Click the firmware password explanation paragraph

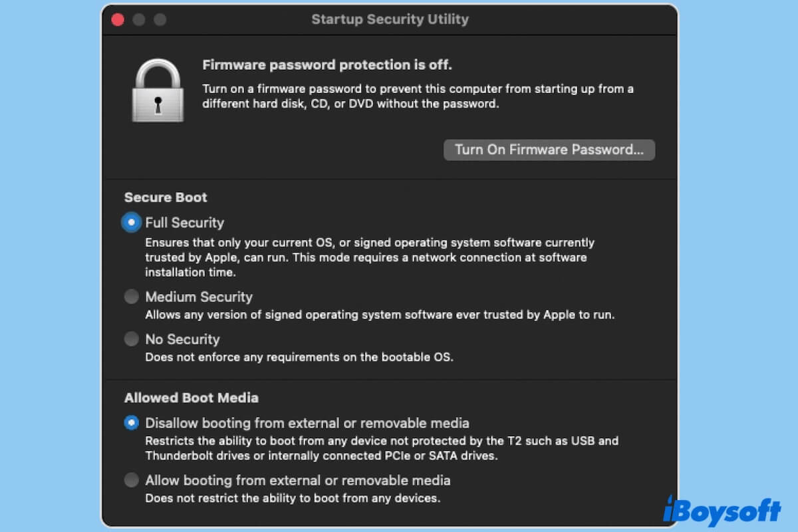[417, 96]
